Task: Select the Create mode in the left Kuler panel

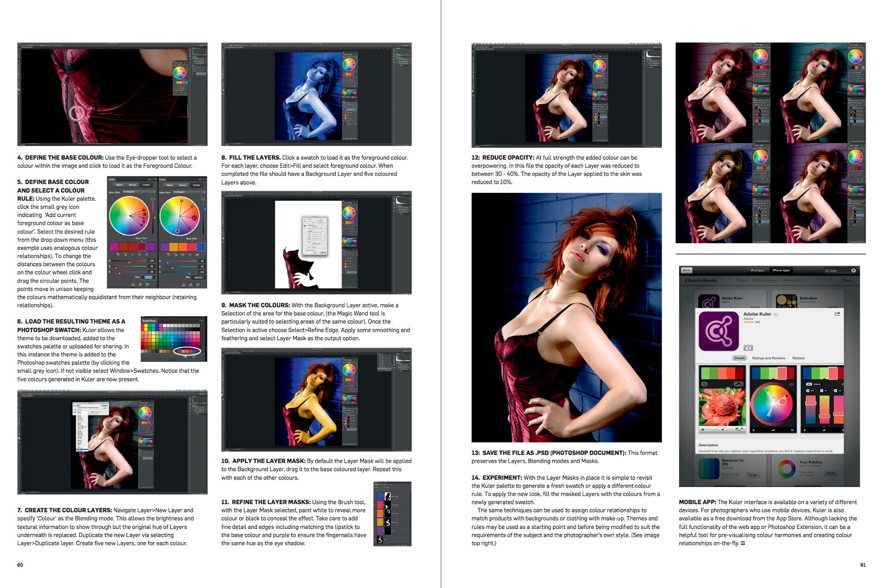Action: (x=146, y=185)
